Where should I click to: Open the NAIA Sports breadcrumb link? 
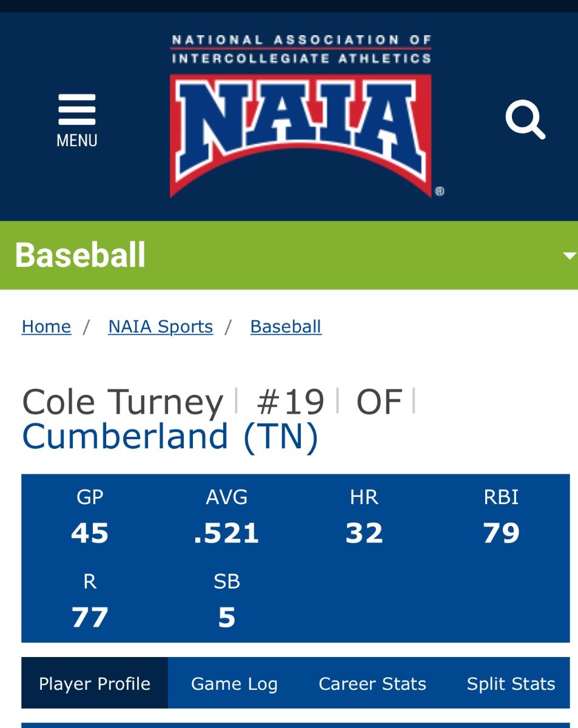pos(161,326)
